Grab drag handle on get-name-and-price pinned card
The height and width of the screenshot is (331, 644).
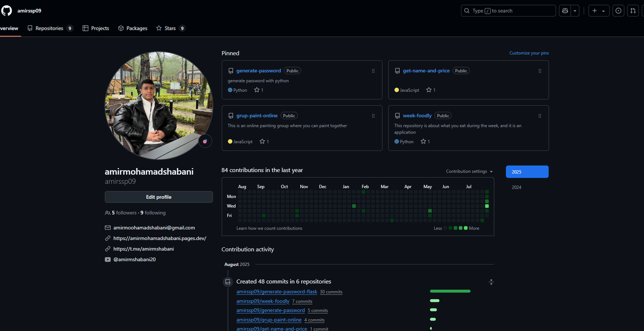coord(540,71)
